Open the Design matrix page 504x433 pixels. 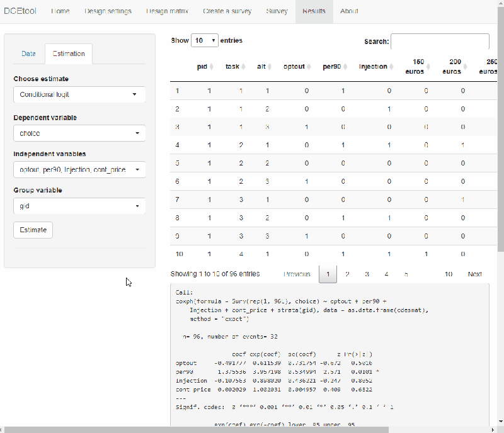pyautogui.click(x=167, y=11)
